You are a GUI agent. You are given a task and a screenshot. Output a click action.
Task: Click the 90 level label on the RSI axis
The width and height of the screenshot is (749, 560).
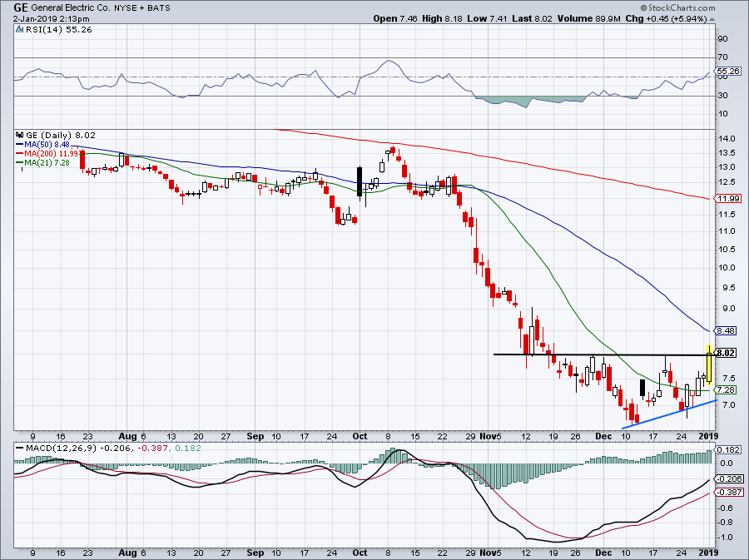point(723,38)
